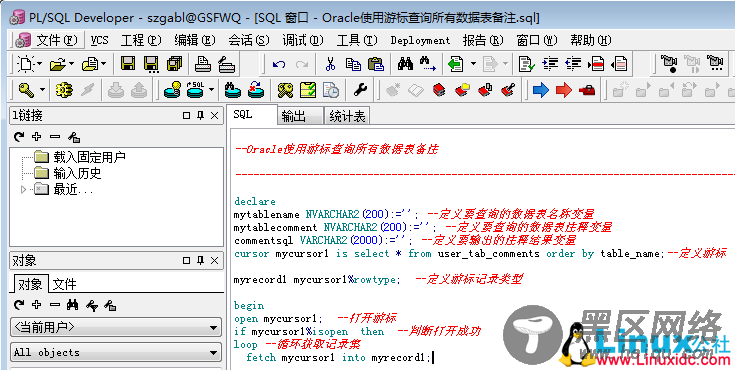735x370 pixels.
Task: Click the plain red books stack icon
Action: pos(439,90)
